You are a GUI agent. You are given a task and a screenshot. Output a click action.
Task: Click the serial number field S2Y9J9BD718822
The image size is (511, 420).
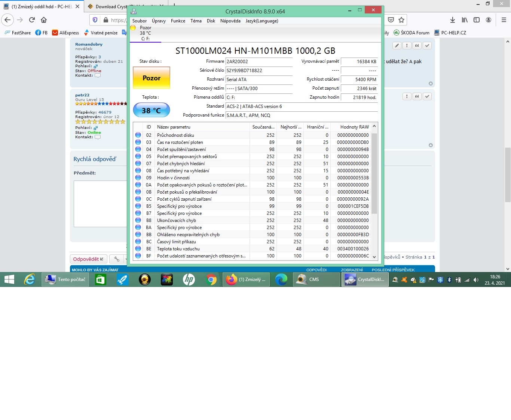(259, 71)
